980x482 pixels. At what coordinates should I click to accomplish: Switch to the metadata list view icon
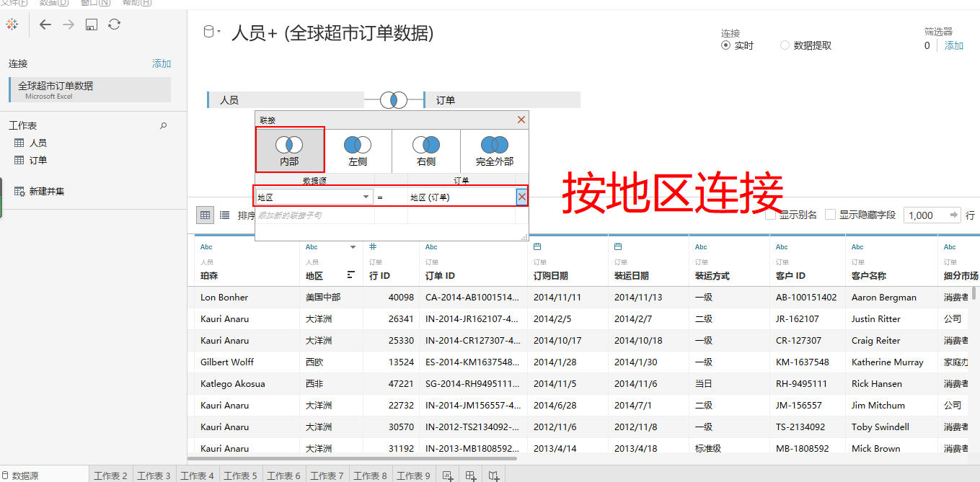tap(224, 215)
